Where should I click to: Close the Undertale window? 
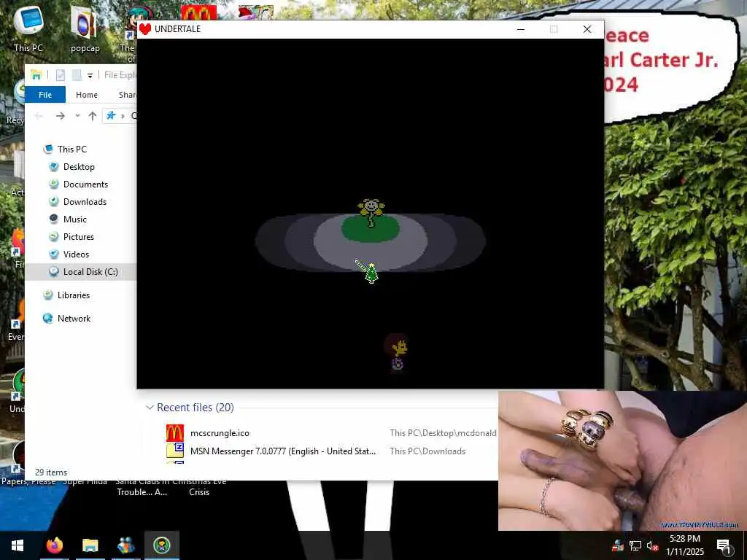click(x=587, y=29)
